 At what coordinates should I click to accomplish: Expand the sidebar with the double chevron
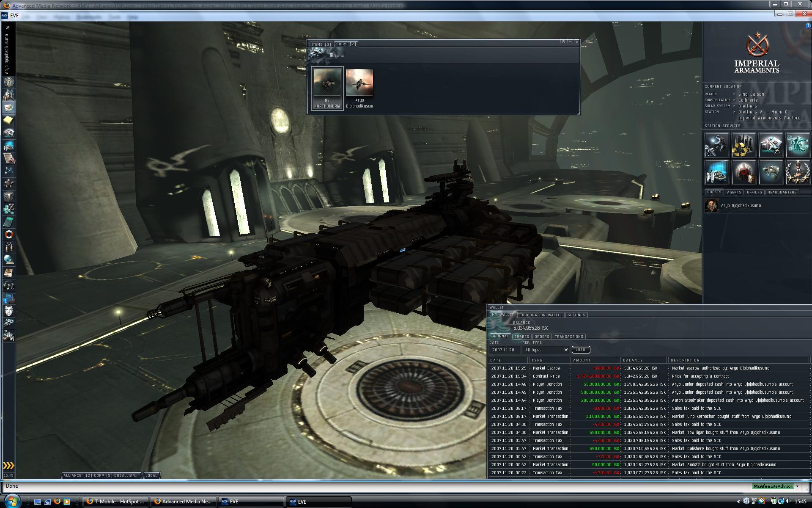point(8,27)
